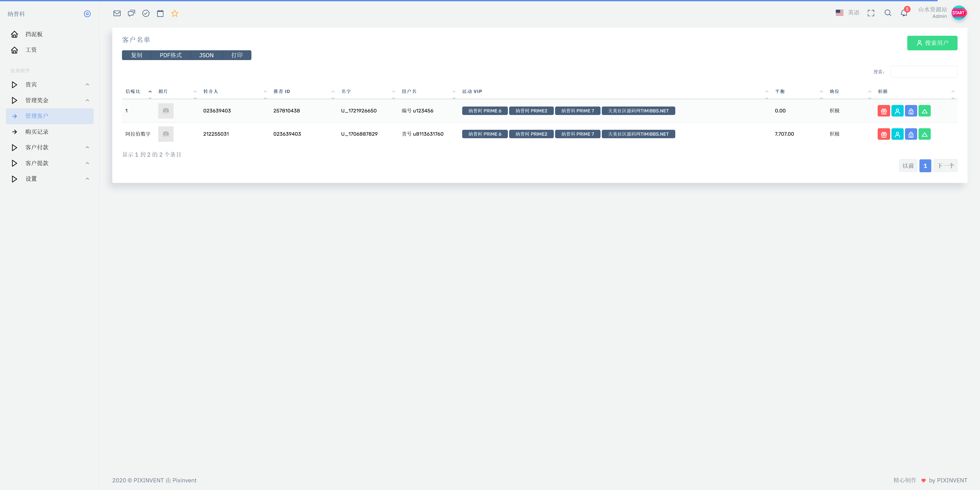This screenshot has width=980, height=490.
Task: Type in the 搜索 input field
Action: 924,71
